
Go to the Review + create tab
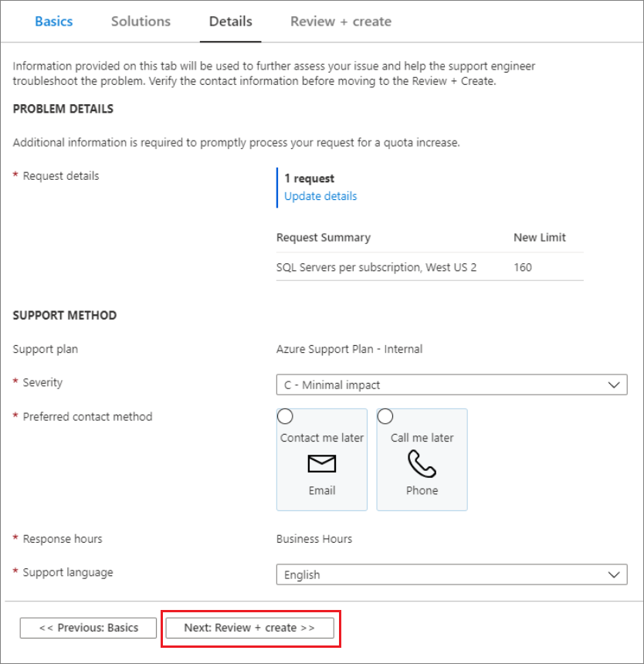coord(341,22)
